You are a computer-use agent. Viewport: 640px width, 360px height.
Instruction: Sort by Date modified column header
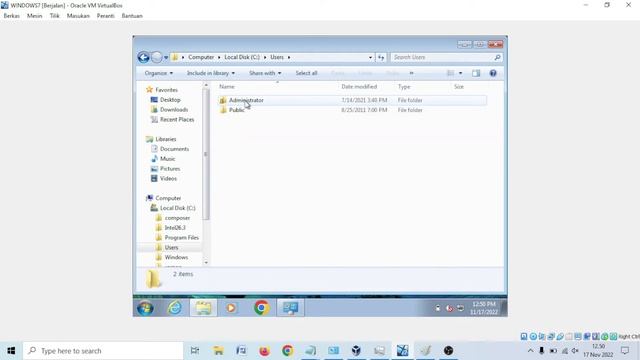click(359, 87)
